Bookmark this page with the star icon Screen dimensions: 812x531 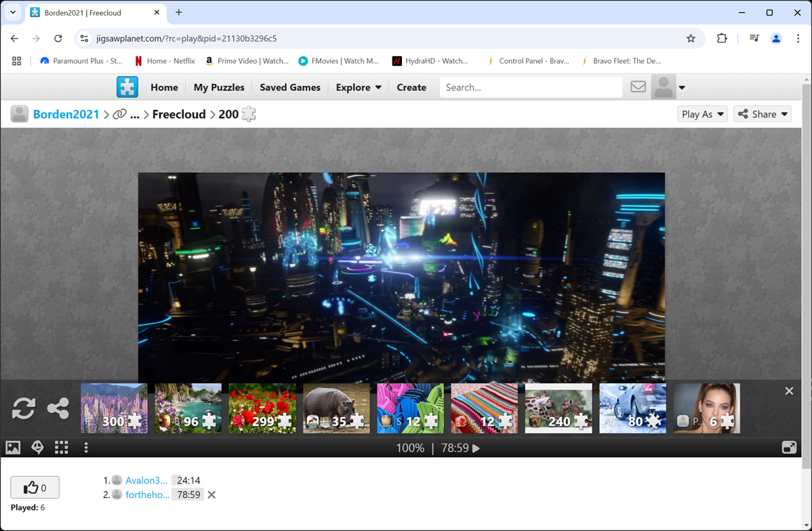[691, 39]
